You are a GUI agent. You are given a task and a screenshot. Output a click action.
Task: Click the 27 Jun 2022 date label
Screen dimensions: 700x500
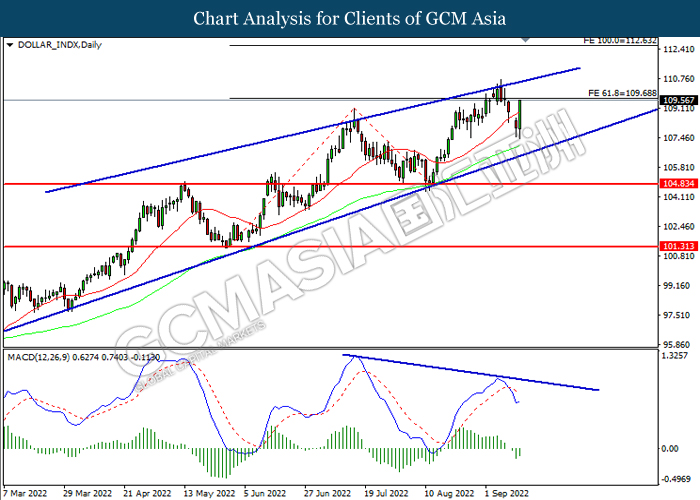pyautogui.click(x=328, y=493)
